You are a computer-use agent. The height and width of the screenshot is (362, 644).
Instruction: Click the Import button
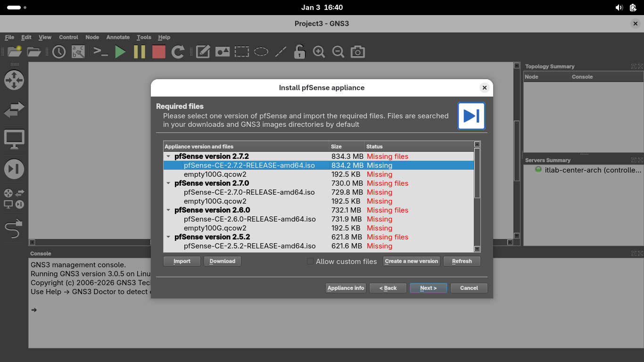tap(182, 261)
